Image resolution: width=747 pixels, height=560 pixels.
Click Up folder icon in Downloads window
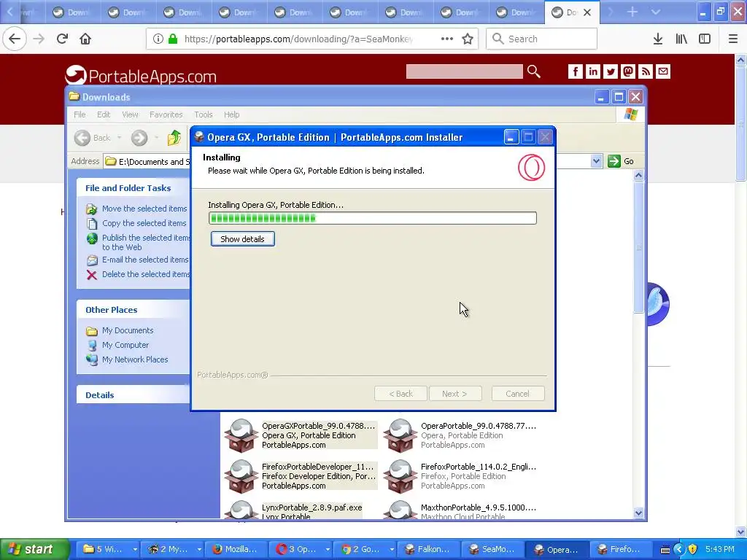click(x=174, y=138)
